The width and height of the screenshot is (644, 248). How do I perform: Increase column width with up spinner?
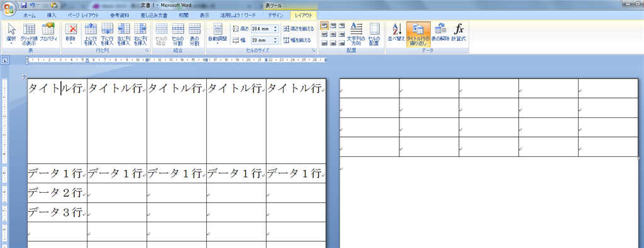point(275,38)
